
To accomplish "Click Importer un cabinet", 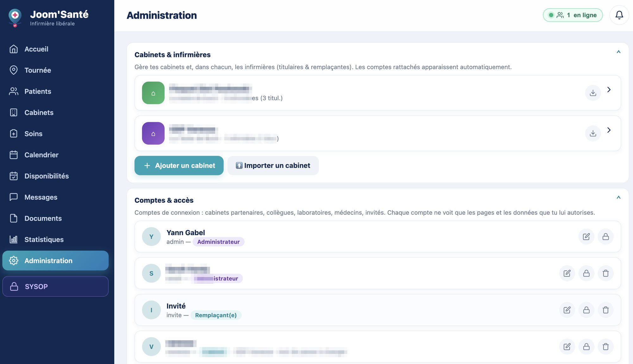I will pos(273,166).
